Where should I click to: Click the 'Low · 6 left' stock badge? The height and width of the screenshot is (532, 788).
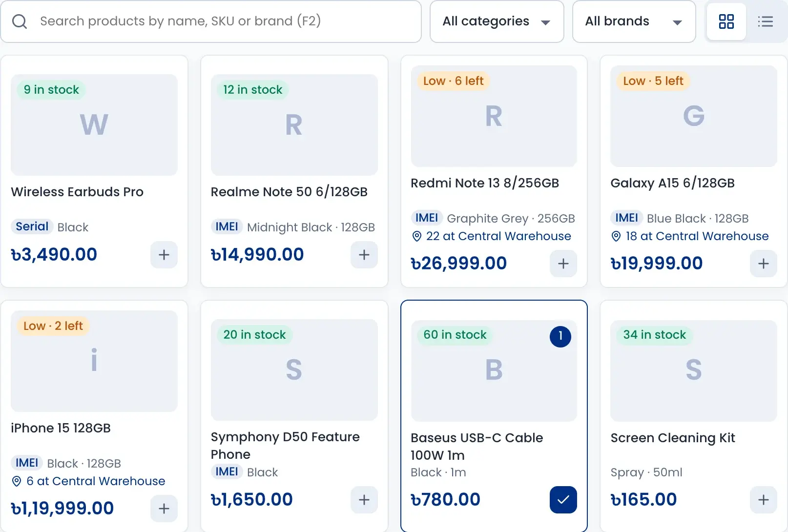(453, 81)
